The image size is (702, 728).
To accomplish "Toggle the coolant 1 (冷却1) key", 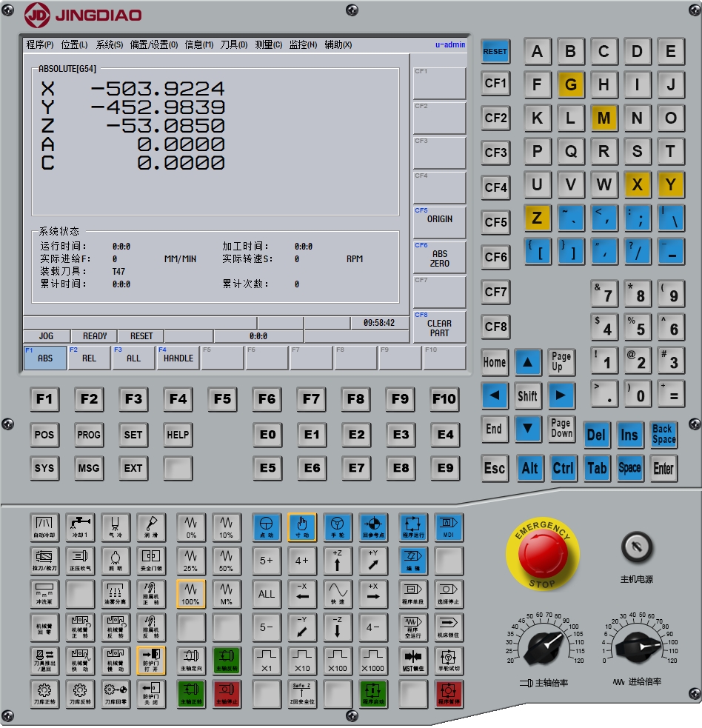I will (x=80, y=527).
